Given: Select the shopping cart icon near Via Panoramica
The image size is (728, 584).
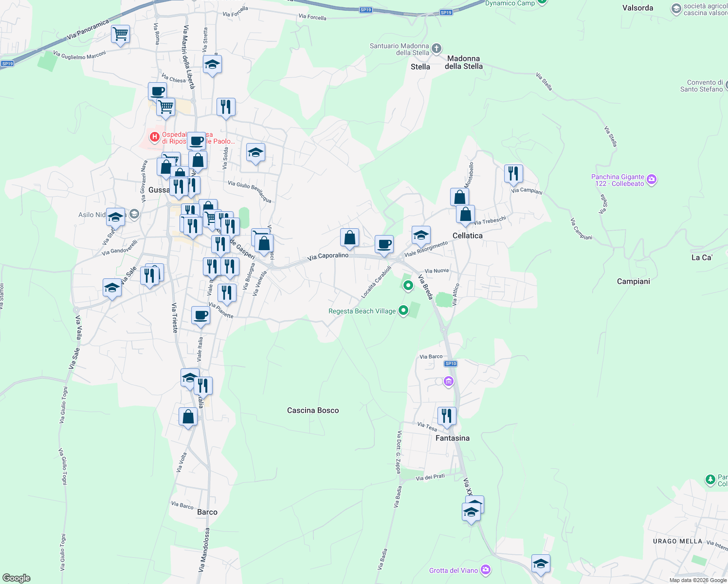Looking at the screenshot, I should tap(120, 34).
